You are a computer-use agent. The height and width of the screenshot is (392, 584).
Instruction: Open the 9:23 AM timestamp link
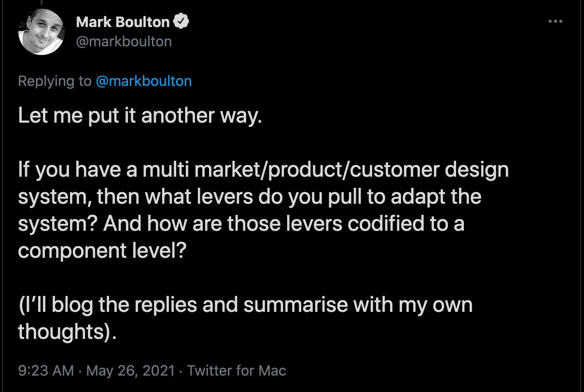(46, 371)
